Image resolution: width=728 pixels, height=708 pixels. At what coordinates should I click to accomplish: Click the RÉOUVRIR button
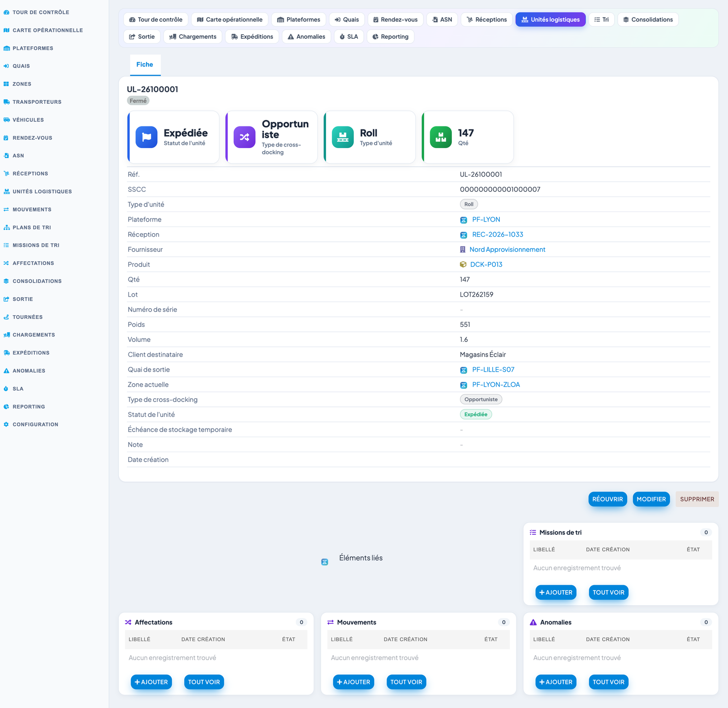pyautogui.click(x=608, y=499)
